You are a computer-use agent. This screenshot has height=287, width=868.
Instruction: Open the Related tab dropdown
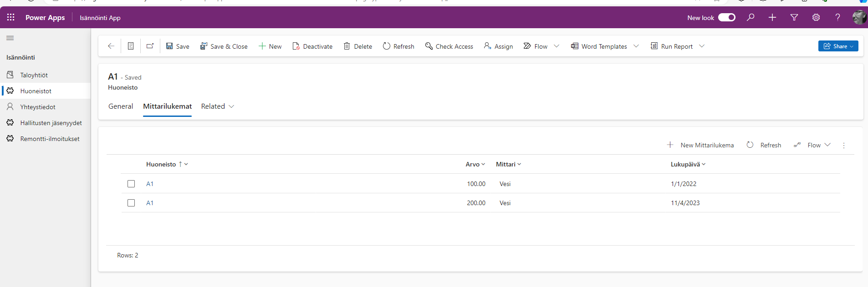pos(218,106)
